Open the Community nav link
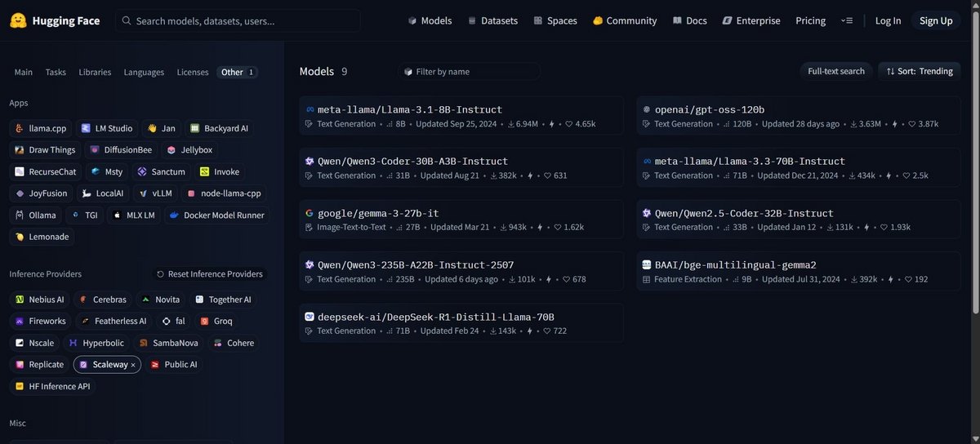Screen dimensions: 980x444 [x=625, y=20]
